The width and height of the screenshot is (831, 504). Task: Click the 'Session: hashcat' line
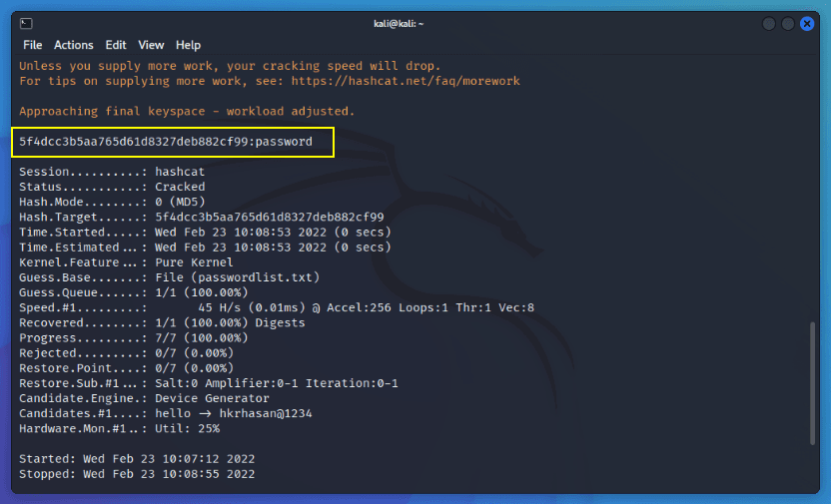[x=112, y=172]
